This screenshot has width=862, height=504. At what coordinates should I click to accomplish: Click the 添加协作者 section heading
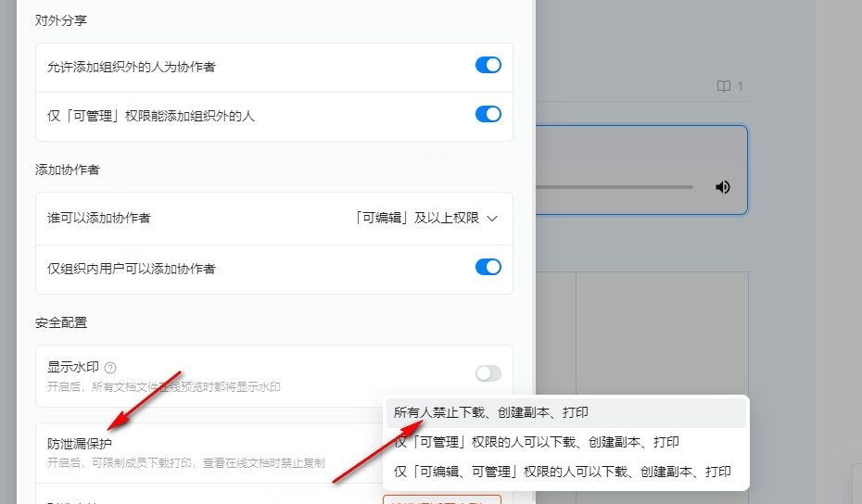click(67, 170)
